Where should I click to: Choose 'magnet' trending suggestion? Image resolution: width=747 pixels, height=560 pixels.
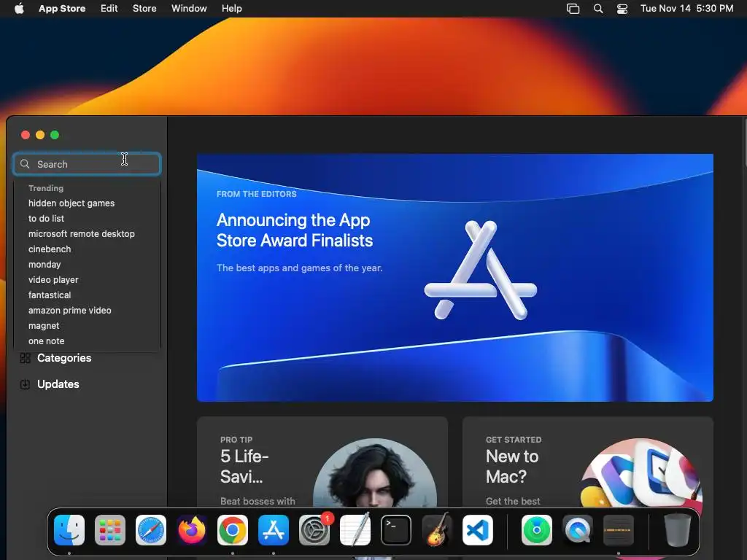(44, 326)
